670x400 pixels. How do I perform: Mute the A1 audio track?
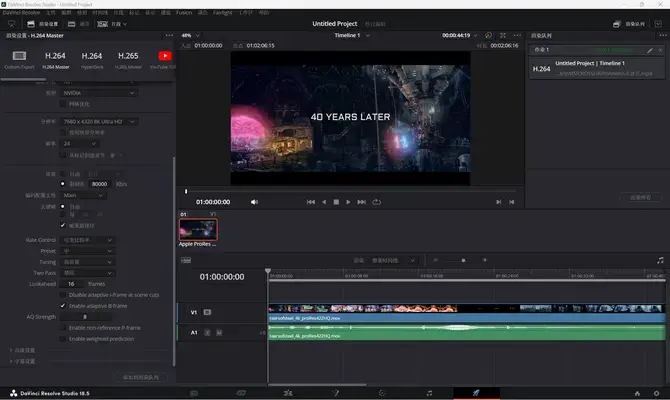tap(219, 332)
